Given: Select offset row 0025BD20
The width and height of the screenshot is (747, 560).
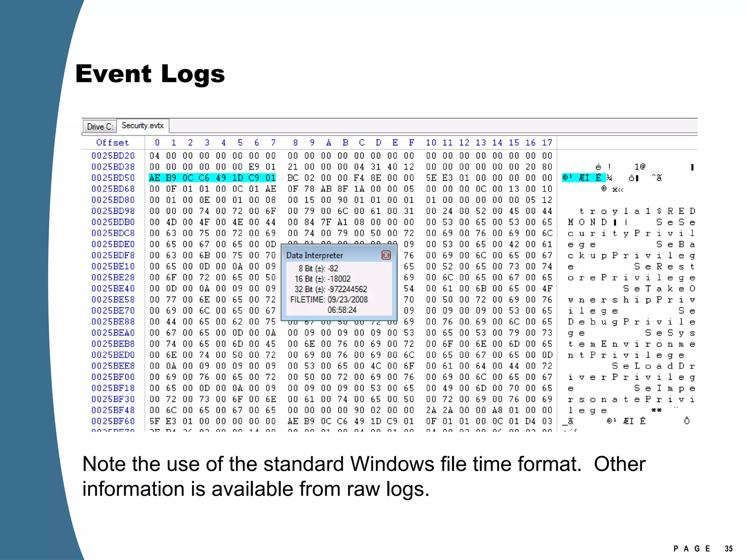Looking at the screenshot, I should tap(113, 156).
